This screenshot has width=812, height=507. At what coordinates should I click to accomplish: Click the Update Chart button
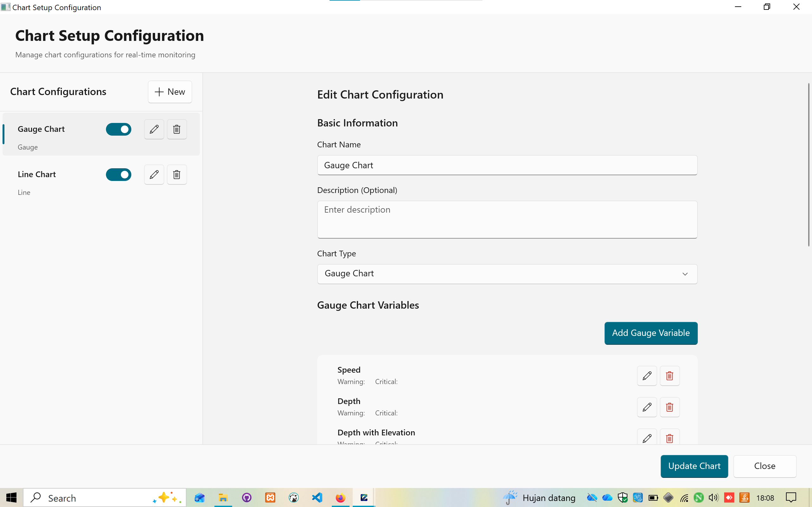pos(694,466)
